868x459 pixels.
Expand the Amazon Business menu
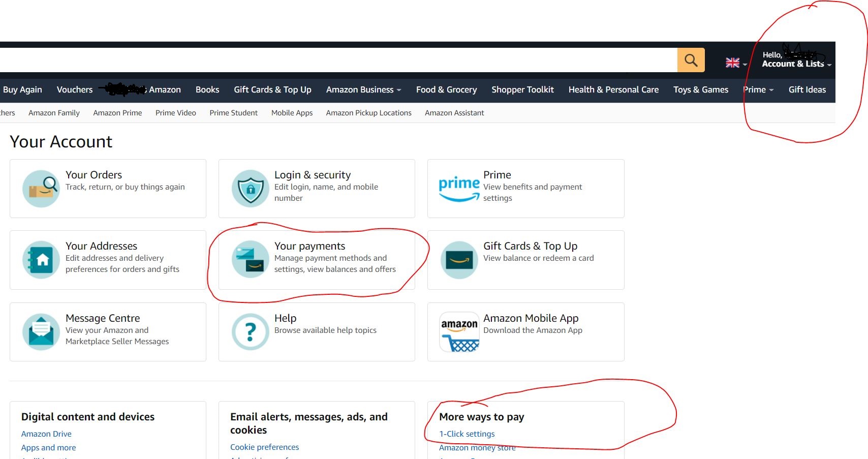click(363, 90)
